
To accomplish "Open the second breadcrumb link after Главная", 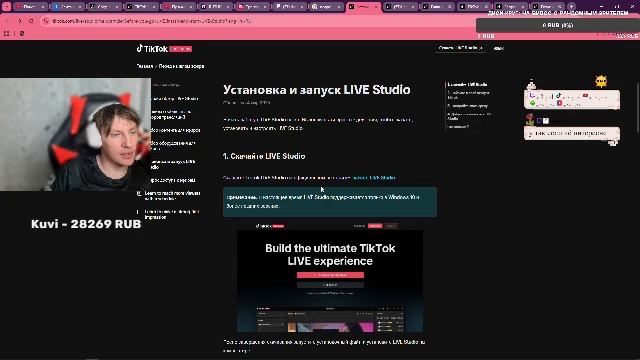I will click(x=181, y=66).
